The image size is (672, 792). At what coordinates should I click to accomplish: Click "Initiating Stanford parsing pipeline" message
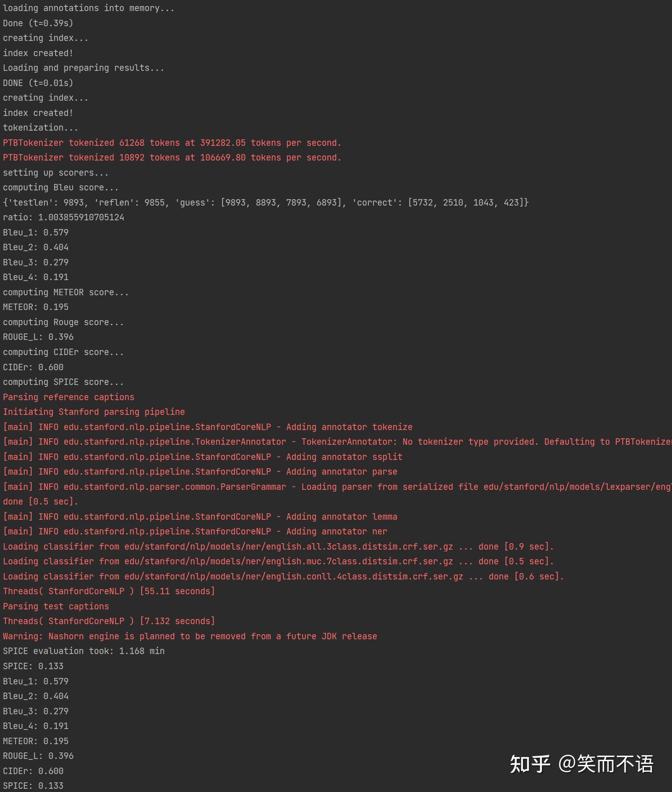pyautogui.click(x=94, y=412)
